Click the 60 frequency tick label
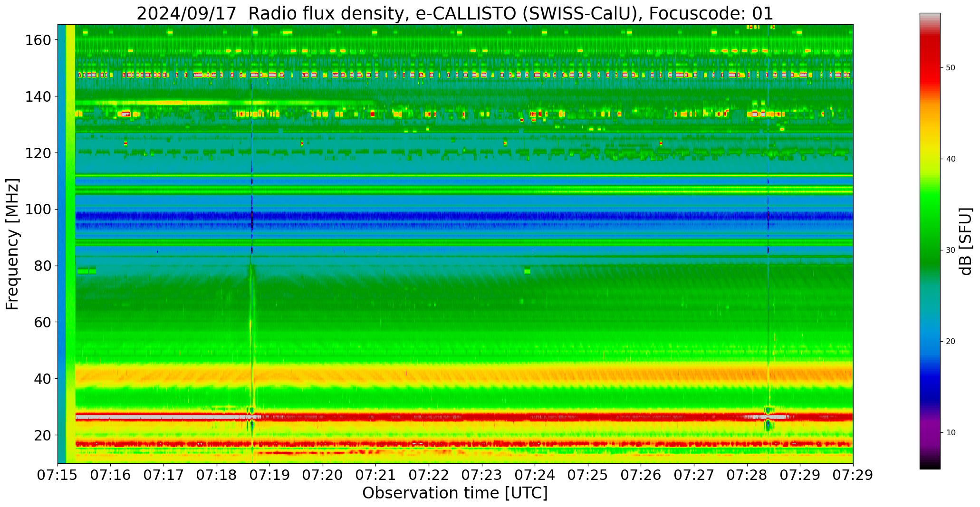 tap(43, 322)
